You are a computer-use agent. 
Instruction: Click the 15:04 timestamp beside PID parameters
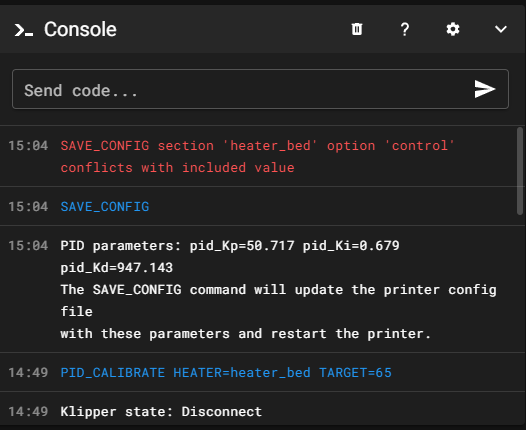coord(28,246)
